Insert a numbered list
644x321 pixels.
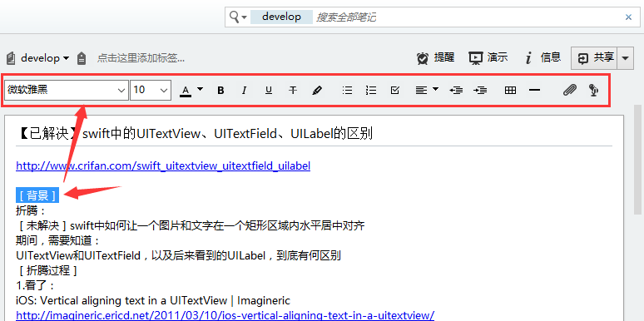[371, 91]
